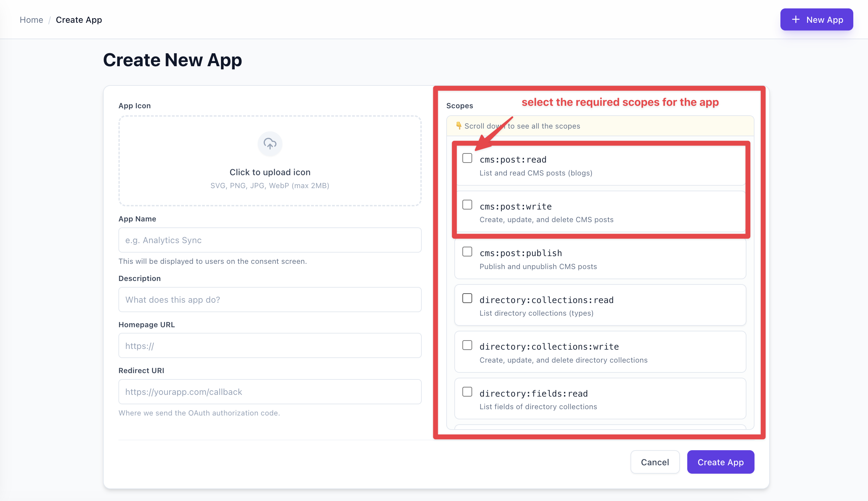Screen dimensions: 868x501
Task: Enable directory:collections:write scope
Action: click(x=467, y=345)
